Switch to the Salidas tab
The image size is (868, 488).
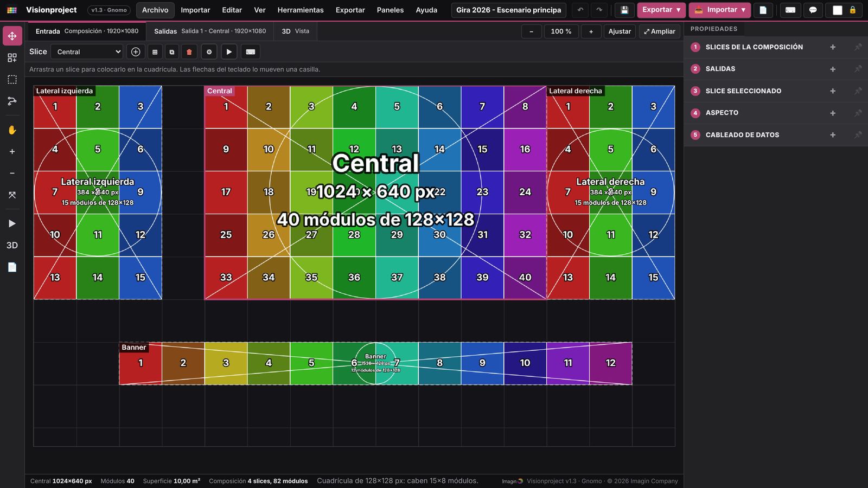click(210, 31)
